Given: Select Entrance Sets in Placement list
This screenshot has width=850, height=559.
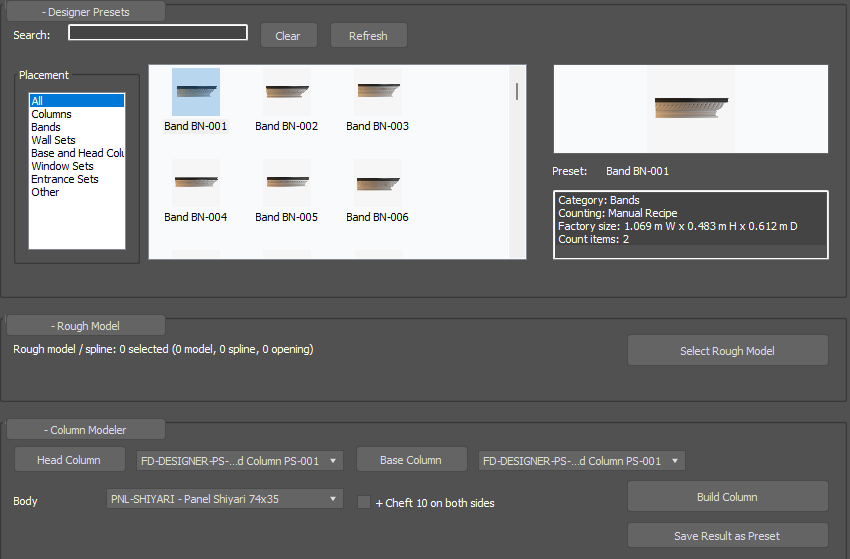Looking at the screenshot, I should (x=77, y=179).
